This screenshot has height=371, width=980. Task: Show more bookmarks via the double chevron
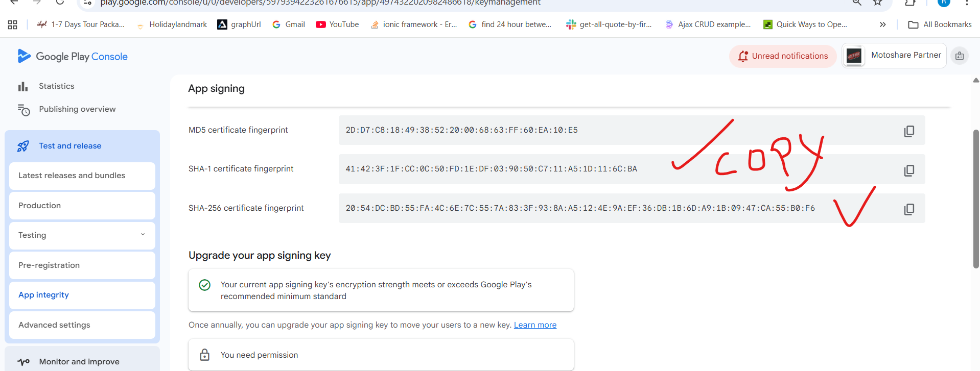882,24
